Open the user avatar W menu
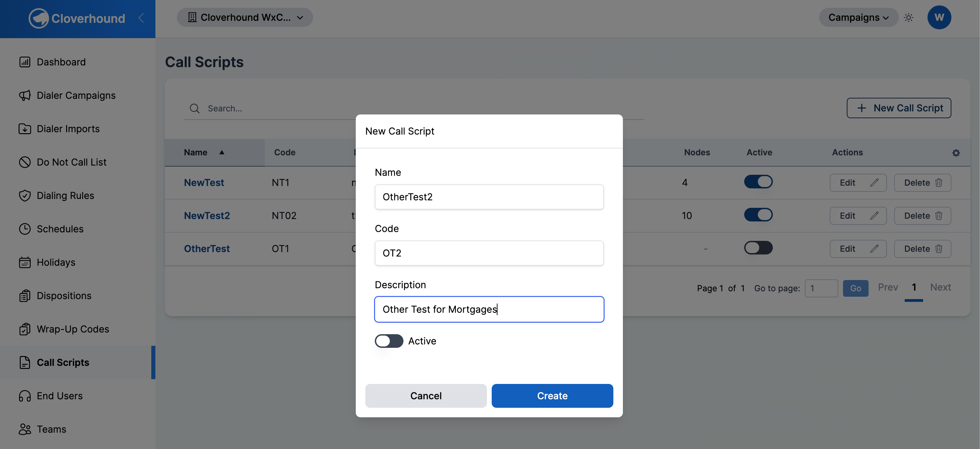Viewport: 980px width, 449px height. pyautogui.click(x=939, y=17)
